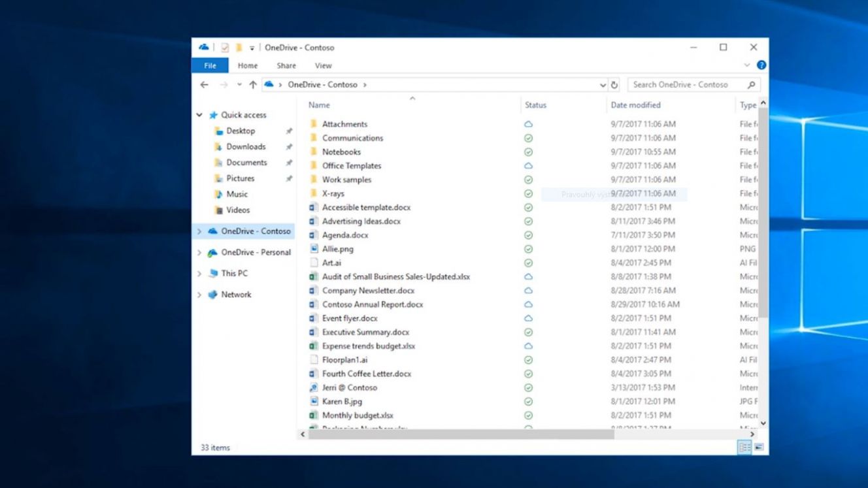Select Agenda.docx Word file icon
This screenshot has width=868, height=488.
click(314, 235)
